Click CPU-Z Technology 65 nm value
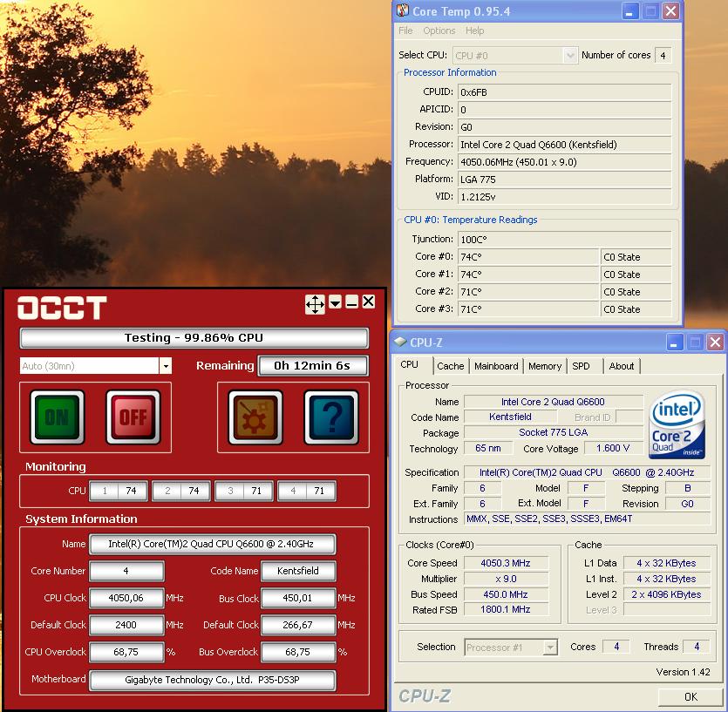Screen dimensions: 728x712 point(488,448)
